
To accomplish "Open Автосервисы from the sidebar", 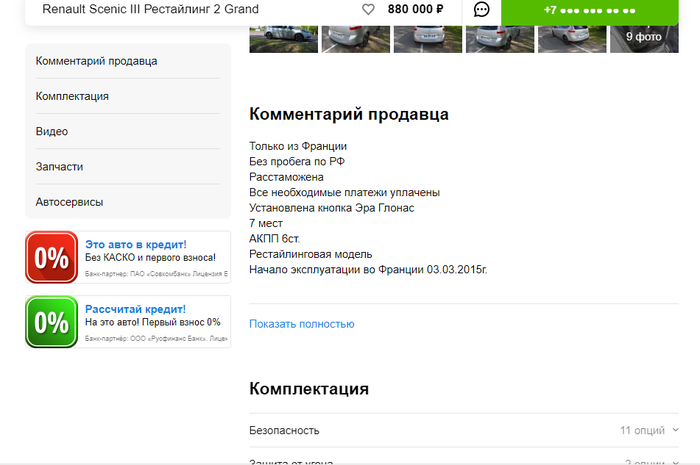I will click(69, 202).
